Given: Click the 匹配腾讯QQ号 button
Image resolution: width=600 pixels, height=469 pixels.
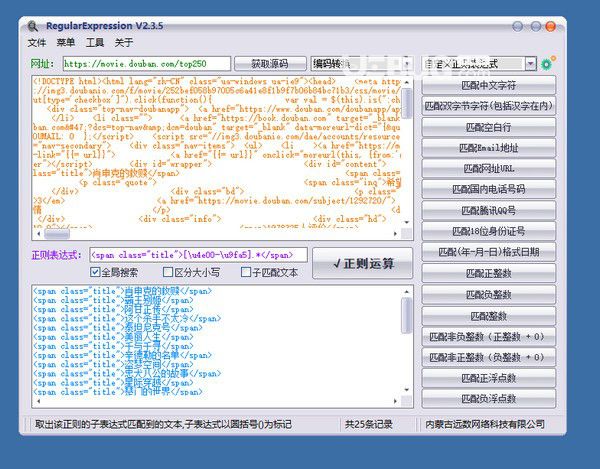Looking at the screenshot, I should coord(489,210).
